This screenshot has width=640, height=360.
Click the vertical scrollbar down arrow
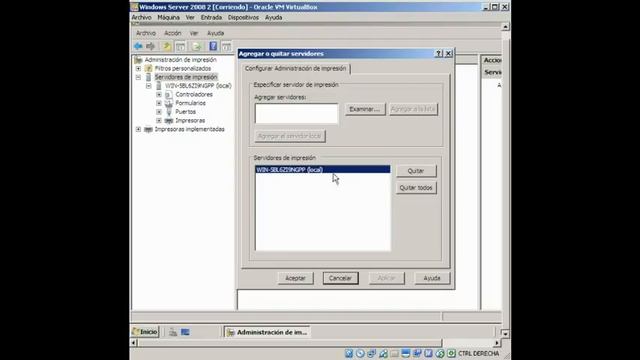(505, 334)
